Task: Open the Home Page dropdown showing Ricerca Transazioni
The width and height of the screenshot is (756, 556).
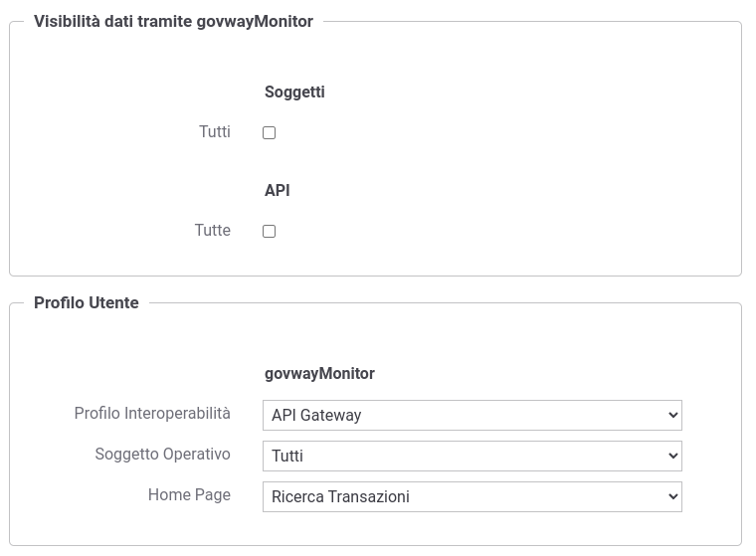Action: coord(472,496)
